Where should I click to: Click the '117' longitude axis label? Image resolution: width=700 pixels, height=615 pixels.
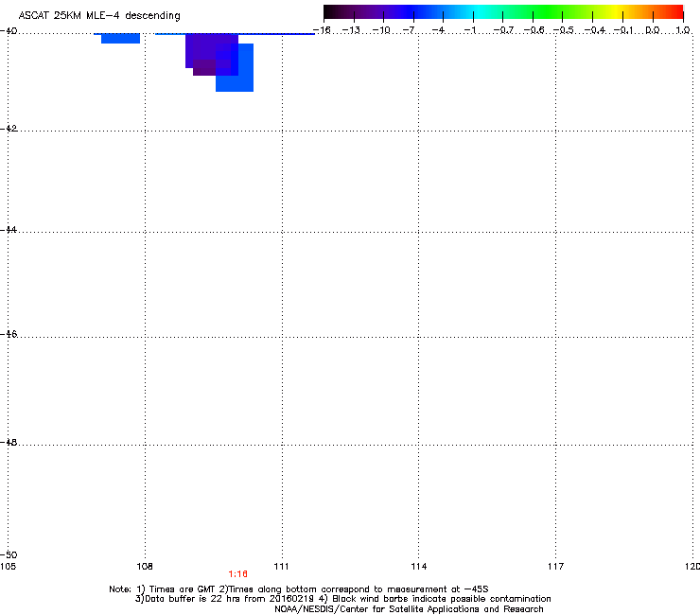point(555,567)
